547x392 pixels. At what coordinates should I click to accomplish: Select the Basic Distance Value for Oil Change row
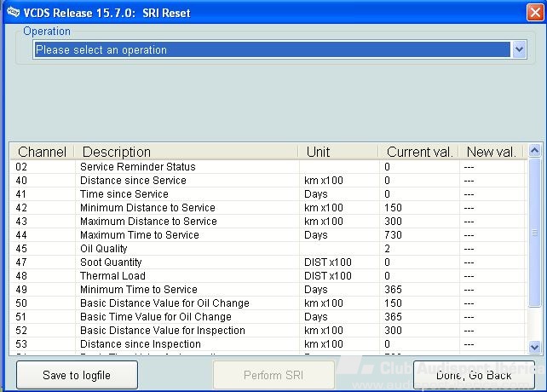click(x=164, y=303)
